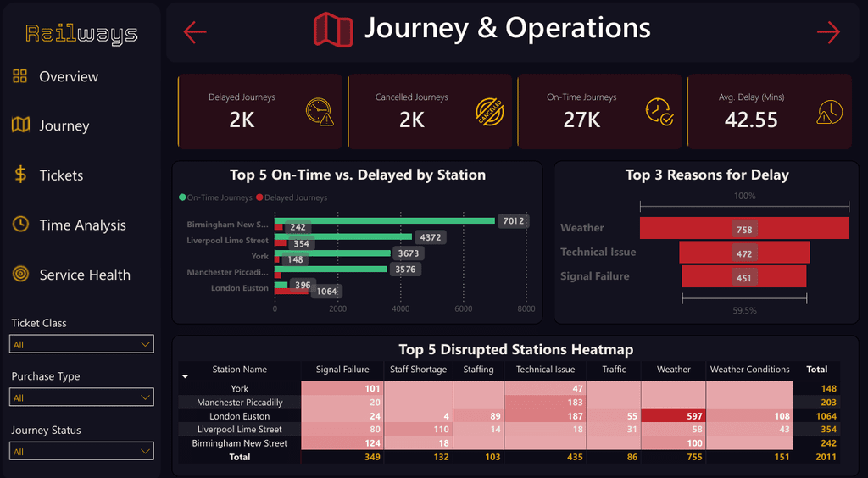This screenshot has width=868, height=478.
Task: Click the red left arrow navigation icon
Action: (195, 32)
